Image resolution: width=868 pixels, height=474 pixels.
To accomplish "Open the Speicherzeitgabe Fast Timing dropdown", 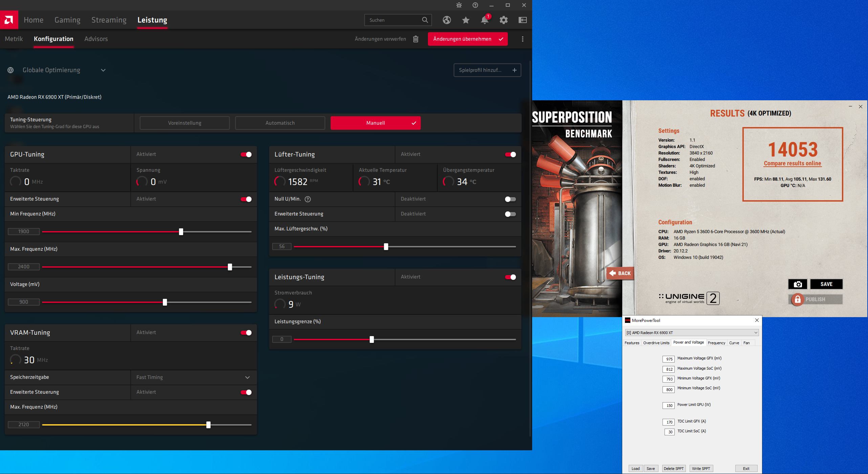I will coord(247,377).
